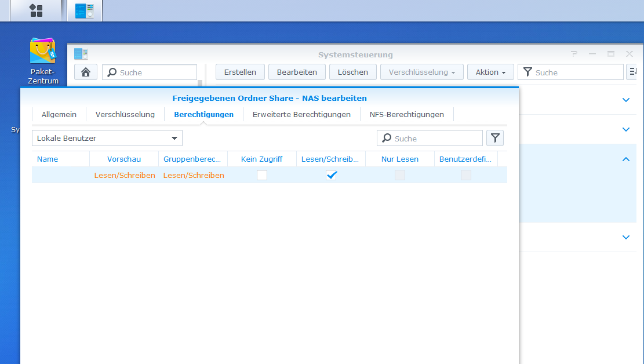Uncheck the Lesen/Schreiben checkbox
The image size is (644, 364).
(x=331, y=175)
